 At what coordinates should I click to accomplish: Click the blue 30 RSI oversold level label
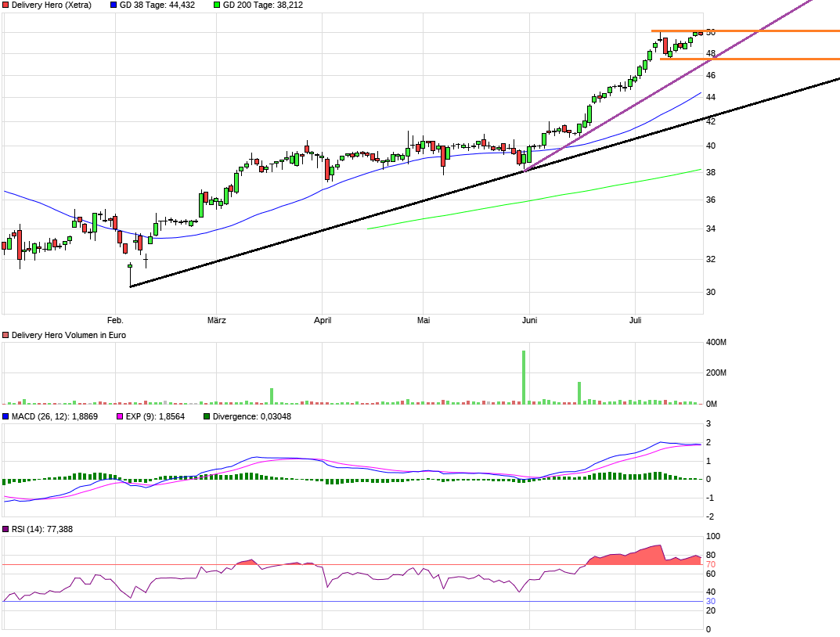[710, 601]
